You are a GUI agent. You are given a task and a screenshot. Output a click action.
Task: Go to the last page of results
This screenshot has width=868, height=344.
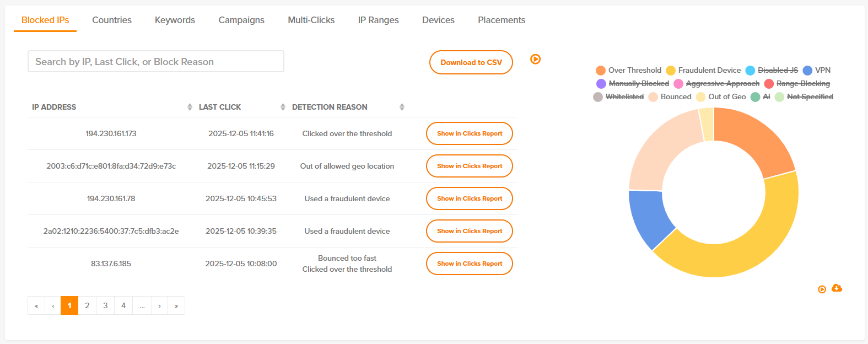pos(176,305)
